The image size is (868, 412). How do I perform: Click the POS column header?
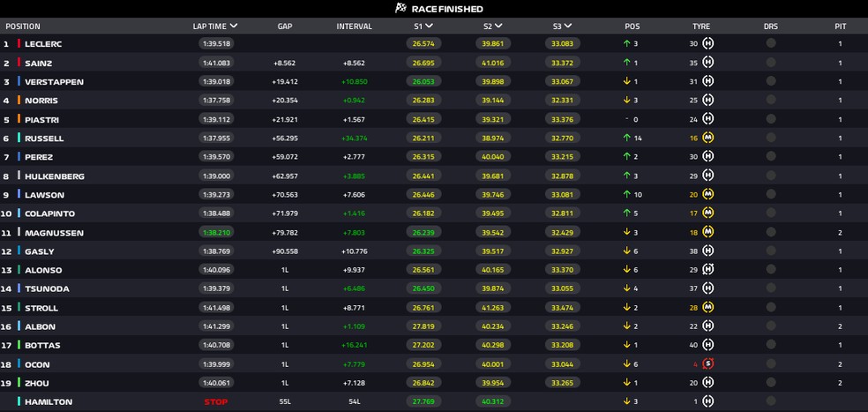(x=632, y=26)
